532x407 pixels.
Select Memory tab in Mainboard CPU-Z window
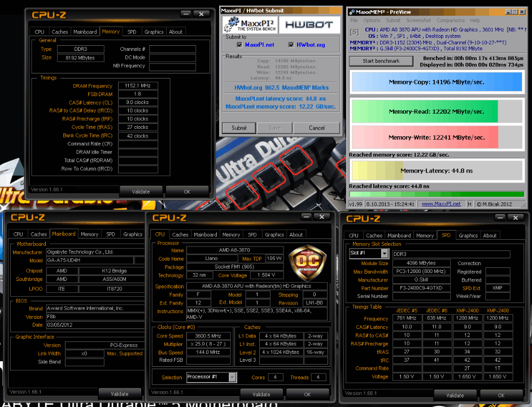[x=90, y=235]
